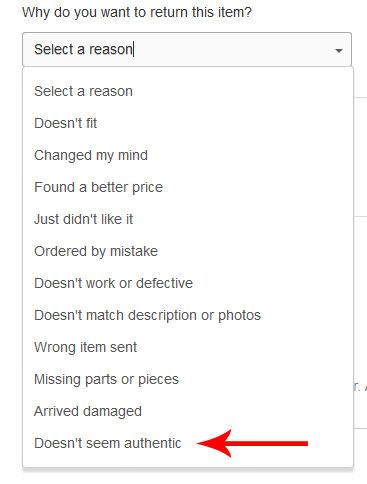
Task: Pick 'Missing parts or pieces' reason
Action: (x=188, y=379)
